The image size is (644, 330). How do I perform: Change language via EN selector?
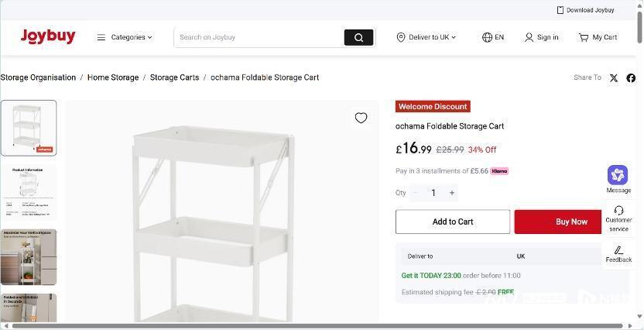point(493,37)
